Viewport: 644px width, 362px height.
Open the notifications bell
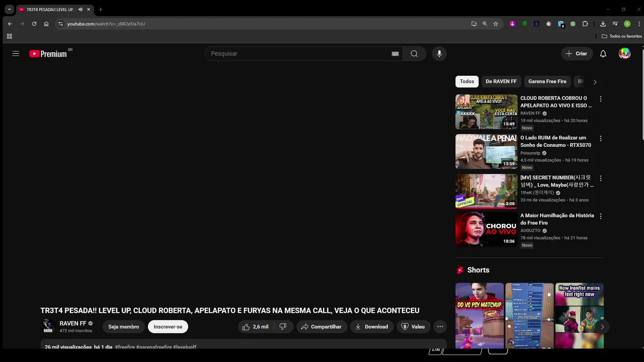[603, 54]
